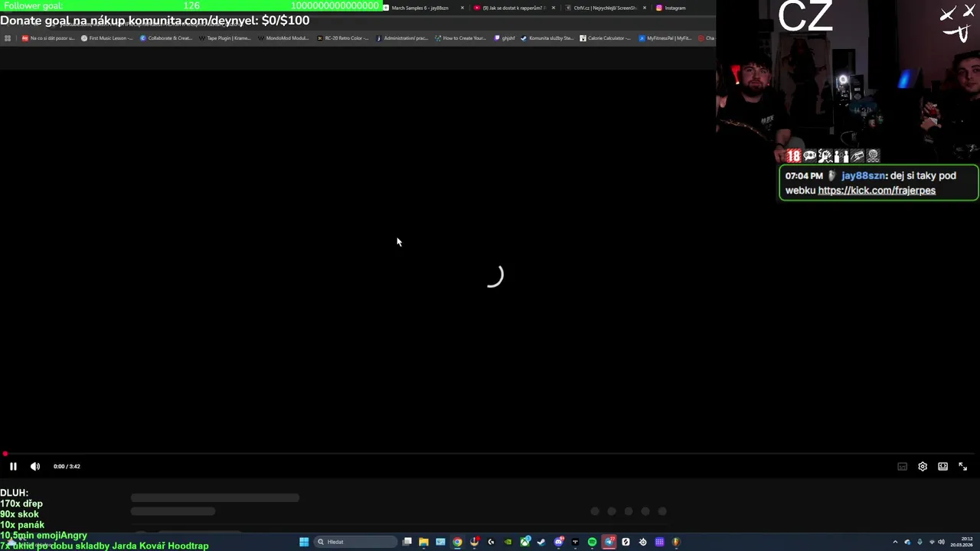Open ghjshf bookmark
The width and height of the screenshot is (980, 551).
click(505, 38)
